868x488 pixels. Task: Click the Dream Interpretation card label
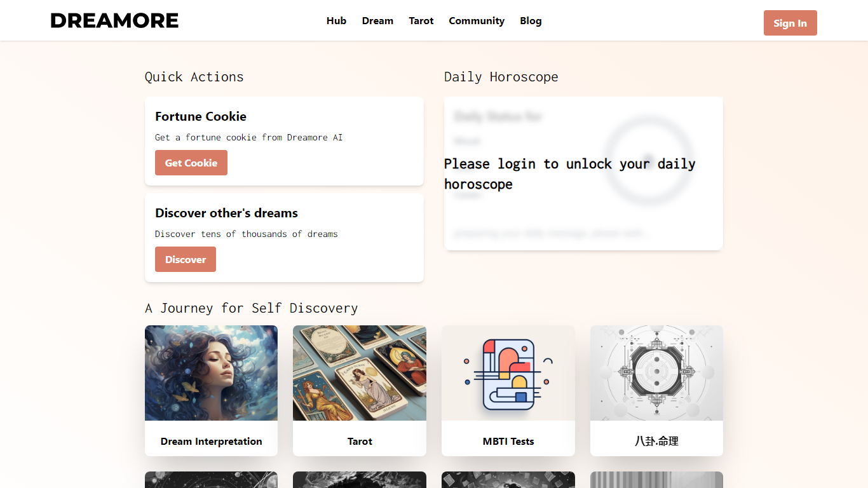(211, 441)
